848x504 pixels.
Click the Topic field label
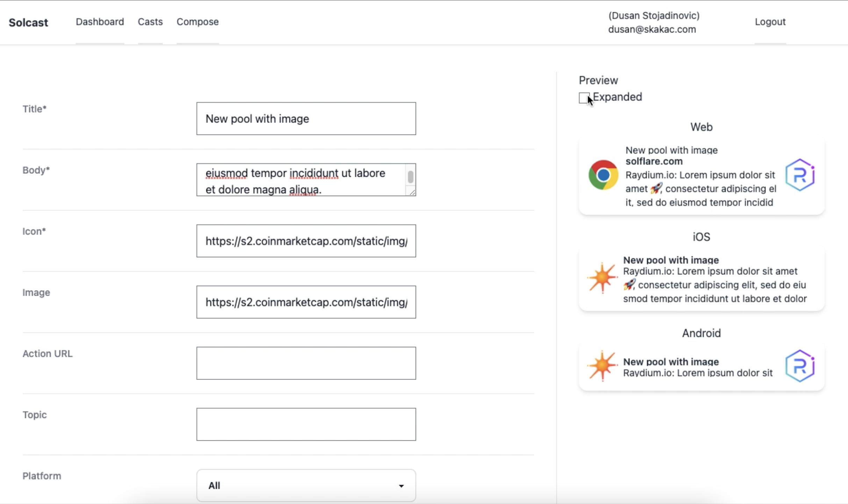click(35, 415)
